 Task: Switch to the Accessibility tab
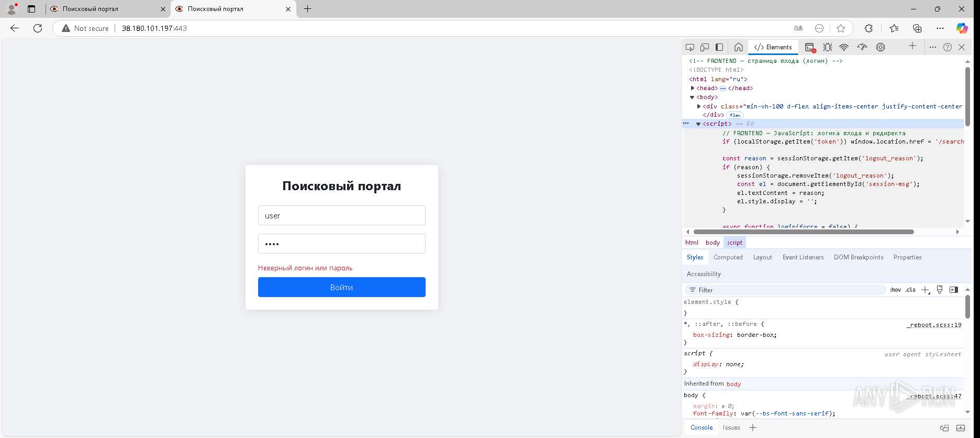704,274
